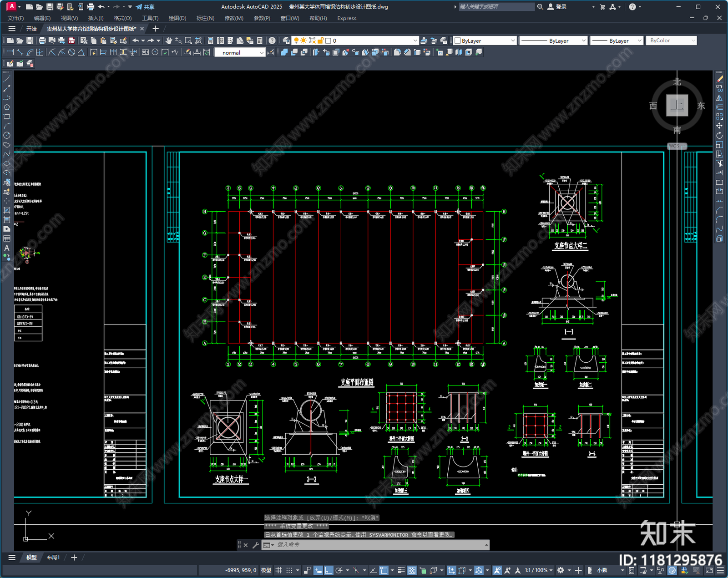Toggle hardware acceleration round icon in status bar
This screenshot has width=728, height=578.
tap(672, 570)
